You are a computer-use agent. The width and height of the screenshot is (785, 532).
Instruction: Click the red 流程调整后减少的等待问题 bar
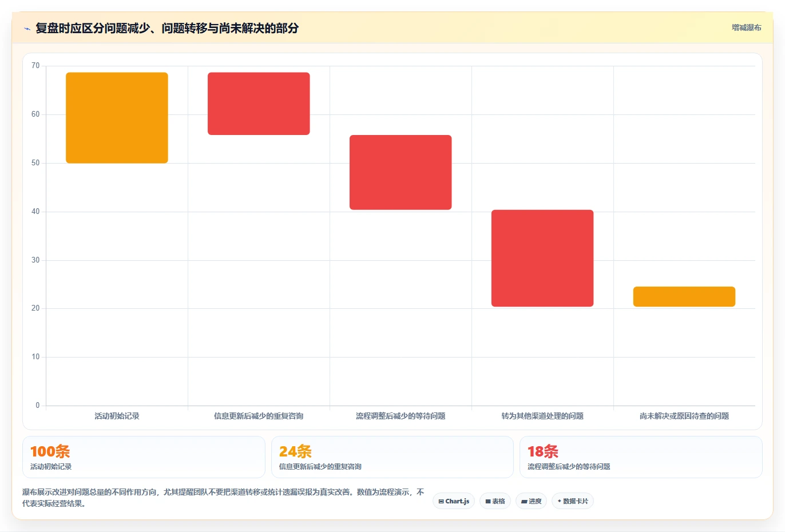401,172
